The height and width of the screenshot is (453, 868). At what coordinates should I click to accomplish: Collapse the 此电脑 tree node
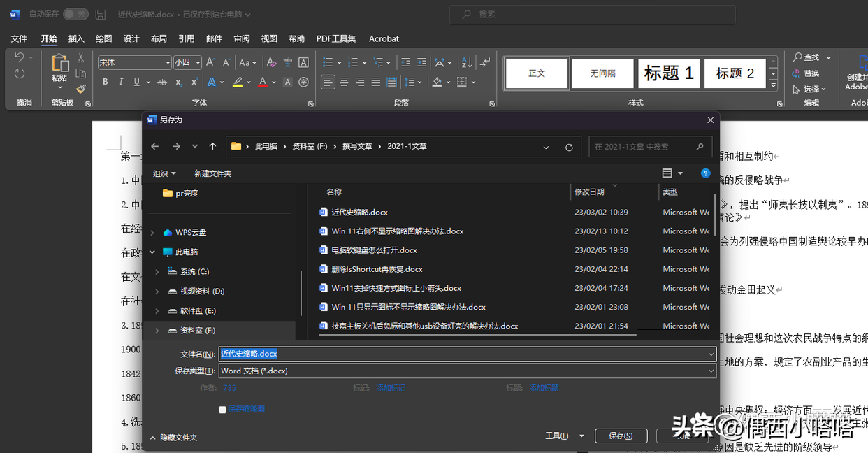coord(152,252)
